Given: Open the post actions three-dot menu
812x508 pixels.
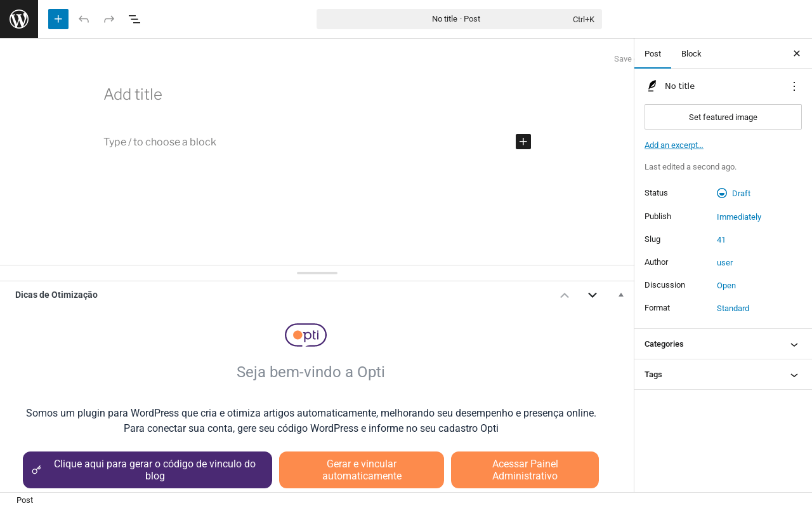Looking at the screenshot, I should (x=794, y=86).
